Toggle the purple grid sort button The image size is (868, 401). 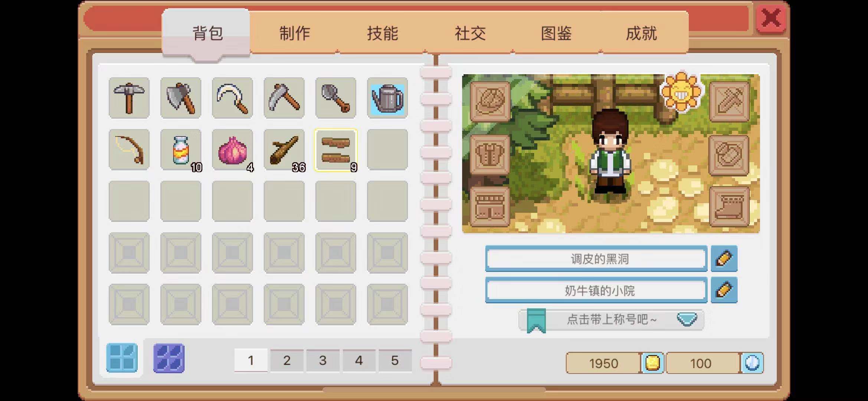coord(169,358)
